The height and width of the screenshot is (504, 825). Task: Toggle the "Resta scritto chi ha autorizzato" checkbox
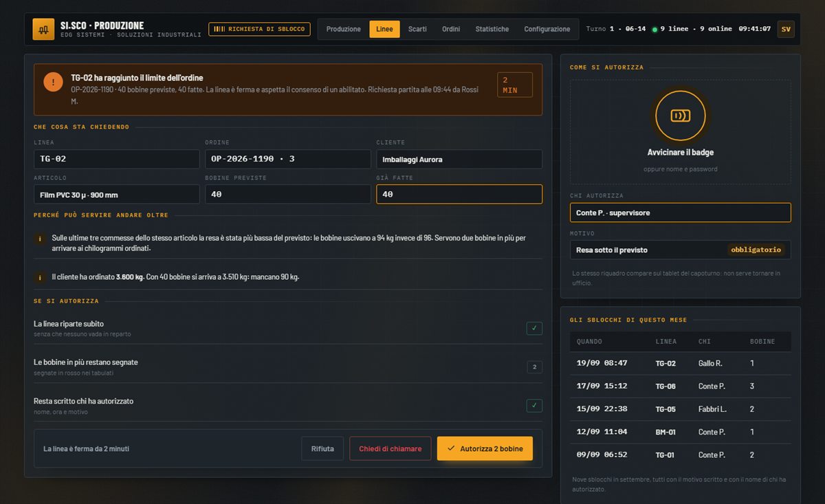[x=534, y=405]
